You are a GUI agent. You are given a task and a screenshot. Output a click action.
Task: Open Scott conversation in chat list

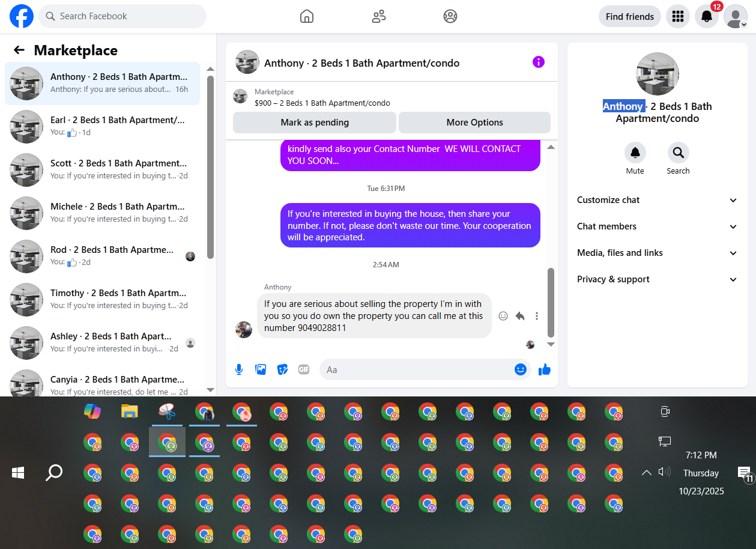pos(102,170)
